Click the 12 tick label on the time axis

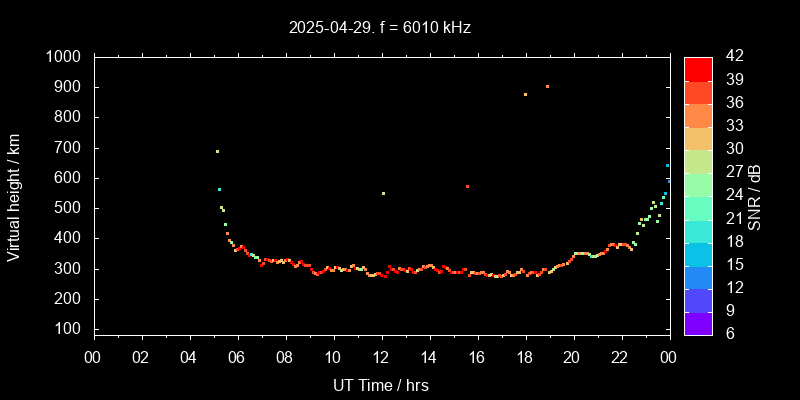coord(380,357)
